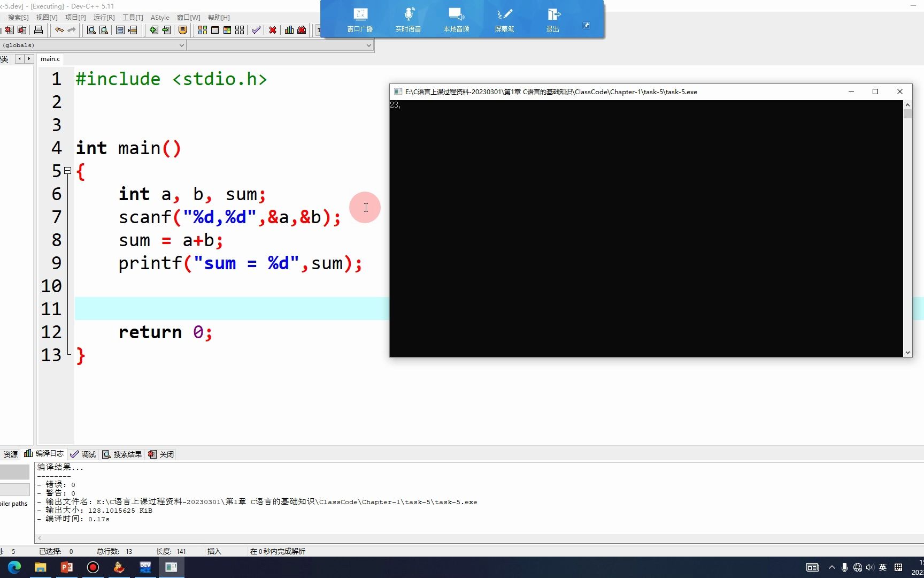Click the 实时语音 live voice icon
The height and width of the screenshot is (578, 924).
[x=409, y=20]
